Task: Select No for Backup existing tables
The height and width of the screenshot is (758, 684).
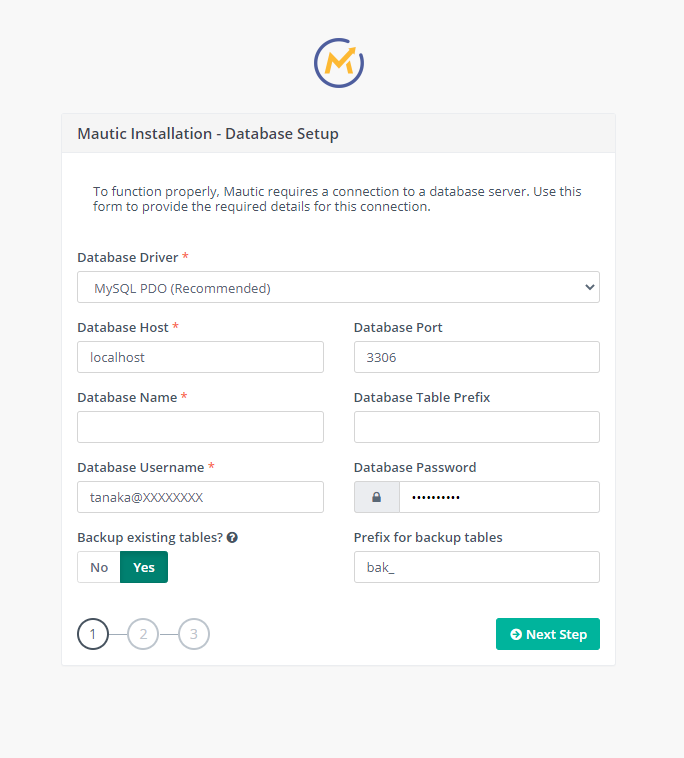Action: 99,567
